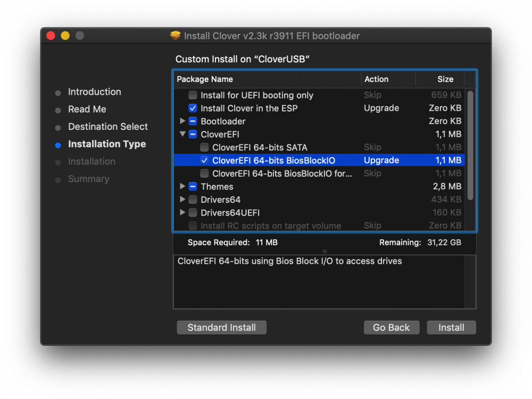Click the BiosBlockIO description text
The width and height of the screenshot is (532, 399).
(289, 261)
